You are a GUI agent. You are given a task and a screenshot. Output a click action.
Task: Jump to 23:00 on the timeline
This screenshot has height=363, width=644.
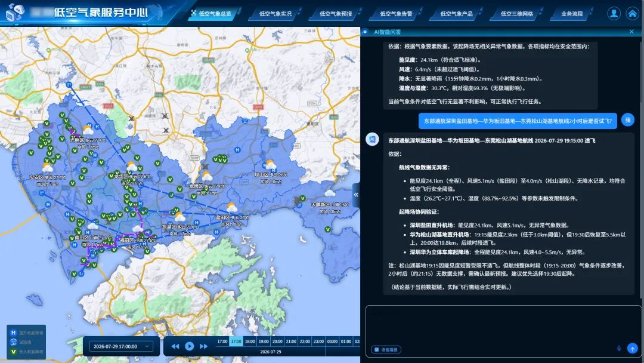point(318,342)
